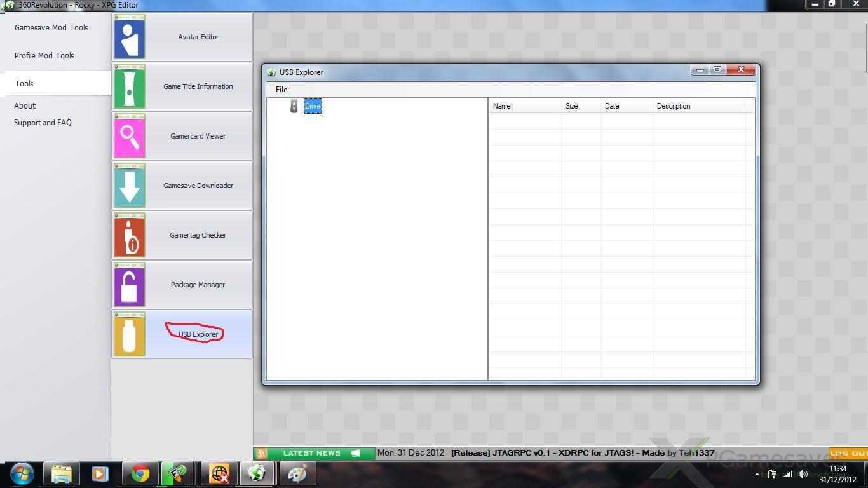
Task: Sort the file list by Name column
Action: click(x=502, y=106)
